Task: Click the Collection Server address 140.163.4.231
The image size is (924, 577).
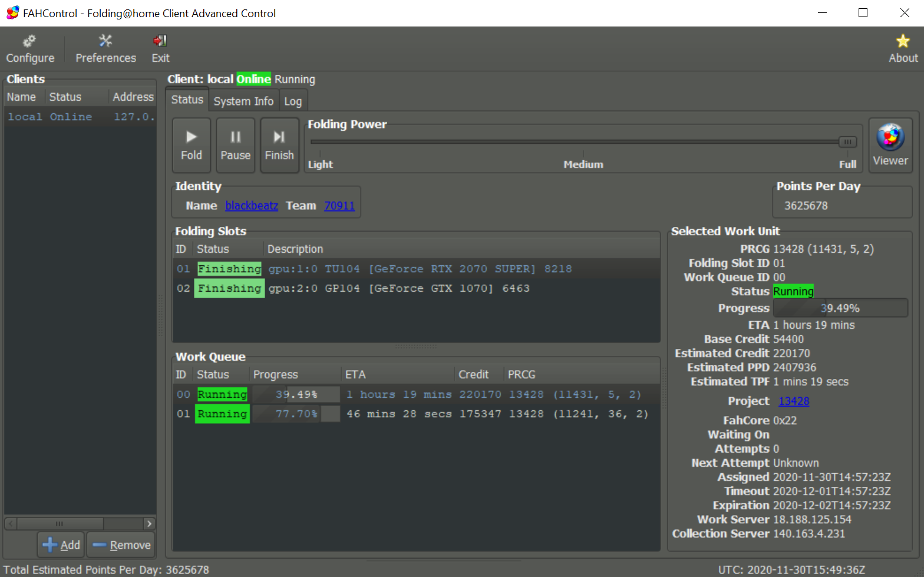Action: 809,534
